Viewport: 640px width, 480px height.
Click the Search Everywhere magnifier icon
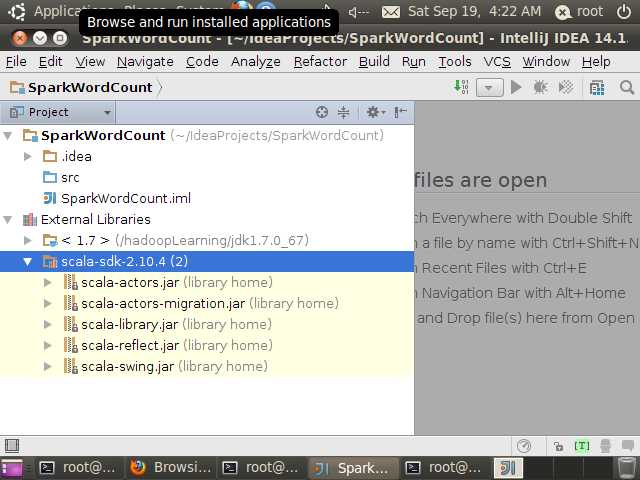coord(627,87)
